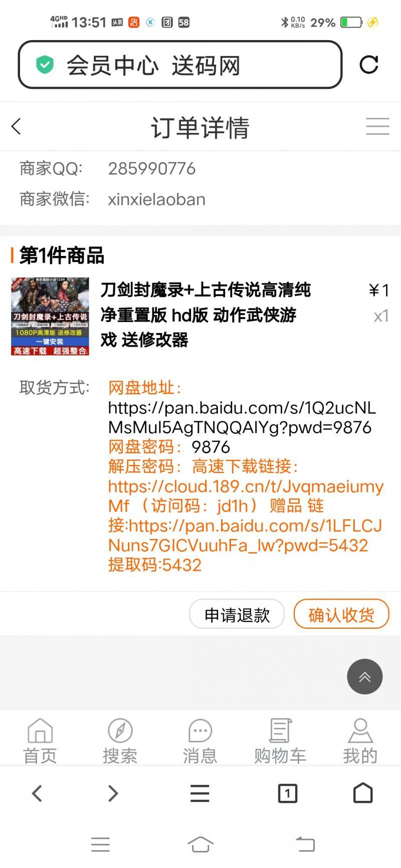Tap the green shield security icon
The image size is (401, 868).
click(x=45, y=65)
